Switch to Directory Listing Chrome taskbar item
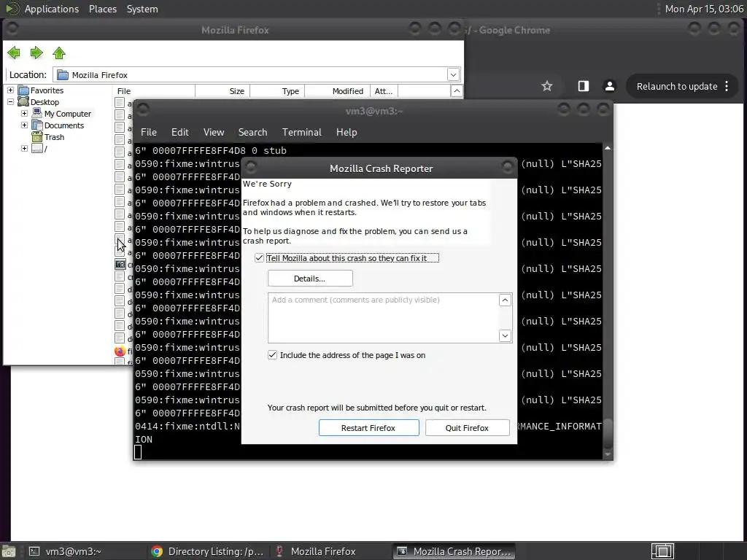The width and height of the screenshot is (747, 560). [x=206, y=551]
